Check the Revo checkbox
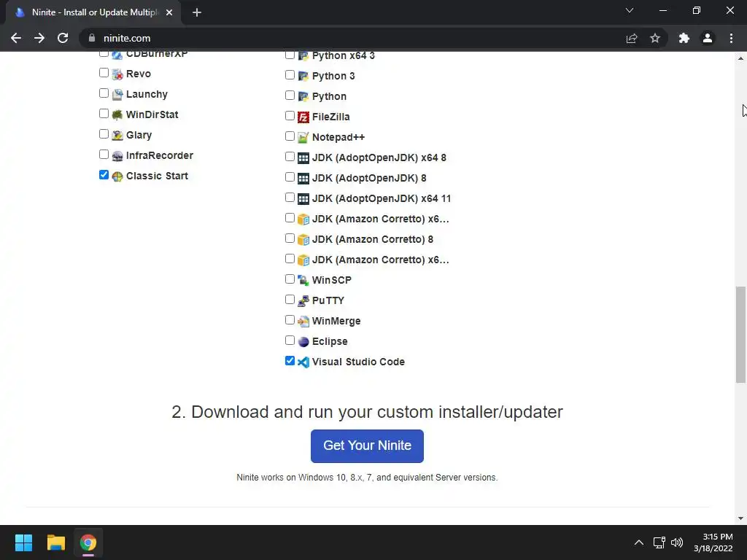This screenshot has width=747, height=560. [104, 73]
